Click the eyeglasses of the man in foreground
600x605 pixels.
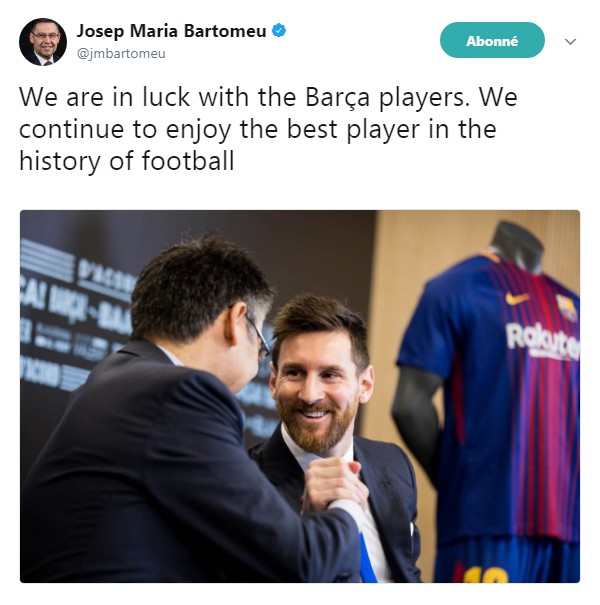click(x=258, y=335)
